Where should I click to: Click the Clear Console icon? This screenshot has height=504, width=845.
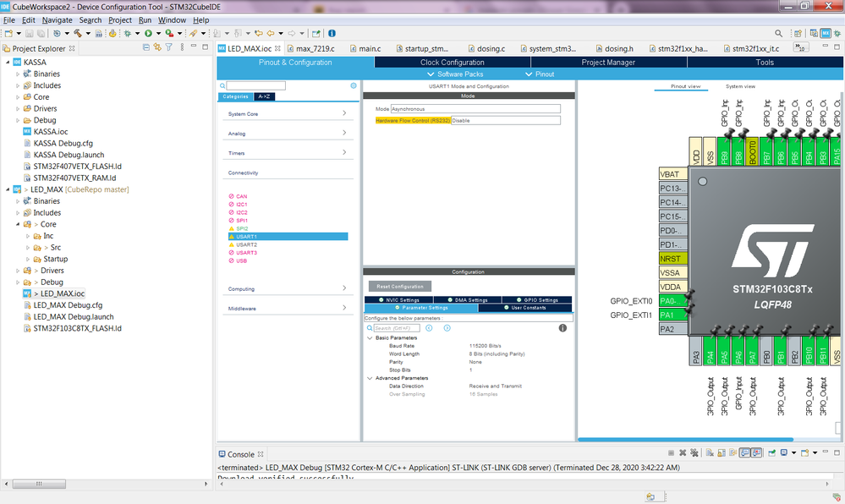click(710, 452)
